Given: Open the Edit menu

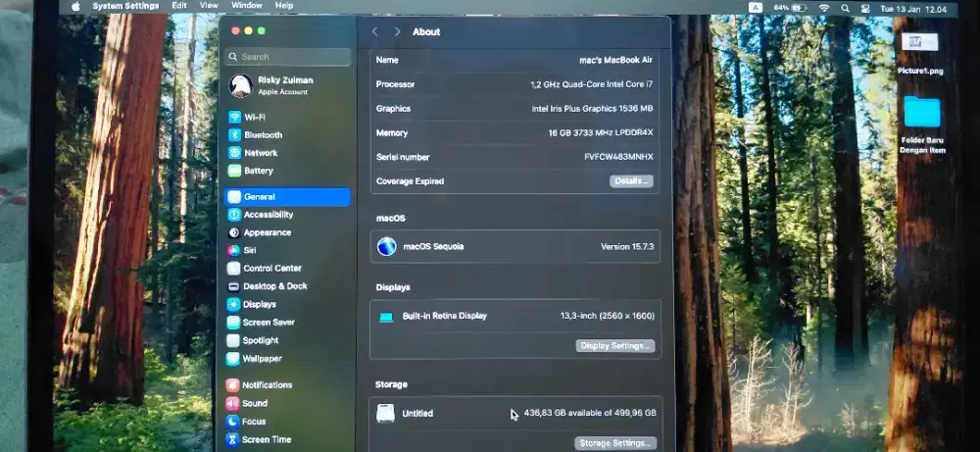Looking at the screenshot, I should click(179, 6).
